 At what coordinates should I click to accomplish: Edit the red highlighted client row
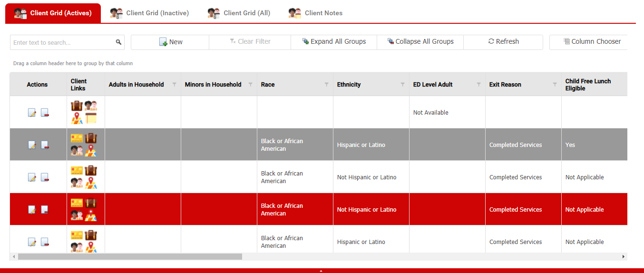[x=32, y=210]
